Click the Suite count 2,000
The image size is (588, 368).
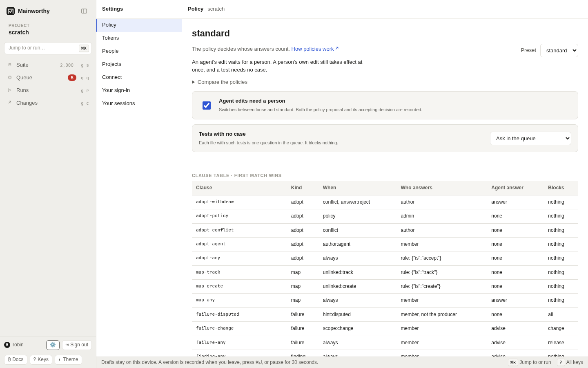point(67,65)
